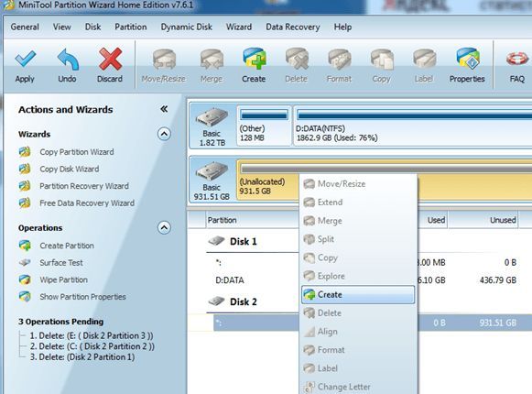The width and height of the screenshot is (532, 394).
Task: Choose Align in the context menu
Action: coord(358,331)
